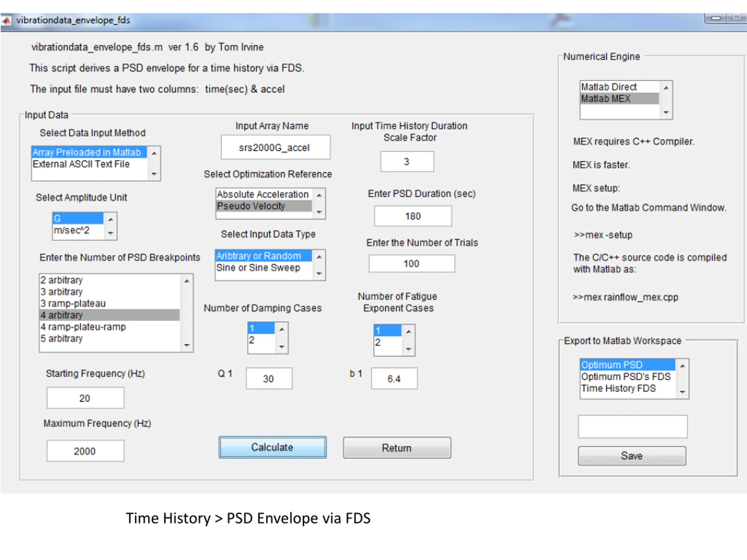
Task: Choose m/sec^2 as amplitude unit
Action: pos(78,230)
